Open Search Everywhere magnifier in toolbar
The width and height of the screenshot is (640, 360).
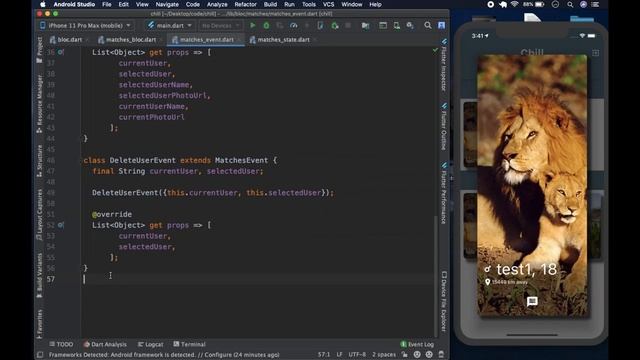(x=427, y=25)
